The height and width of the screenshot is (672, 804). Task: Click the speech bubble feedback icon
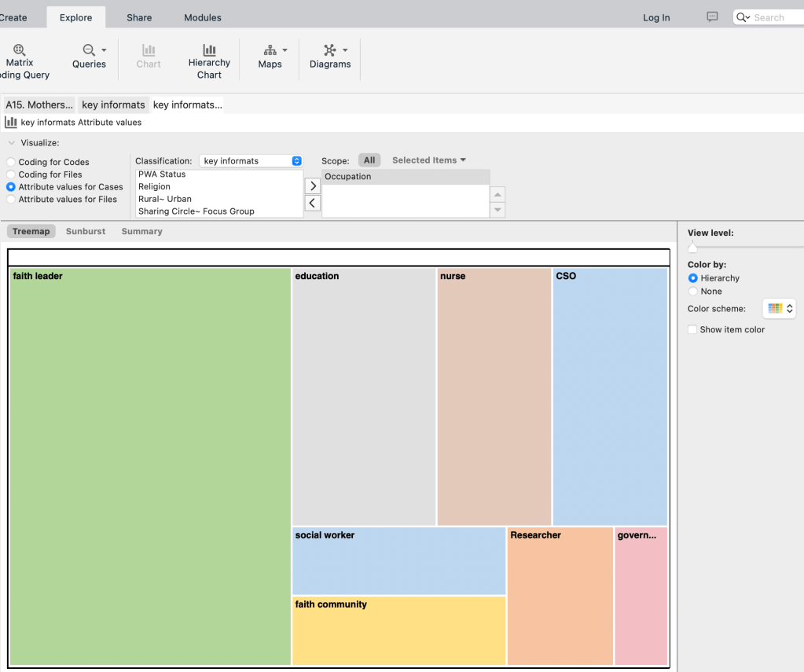click(712, 17)
